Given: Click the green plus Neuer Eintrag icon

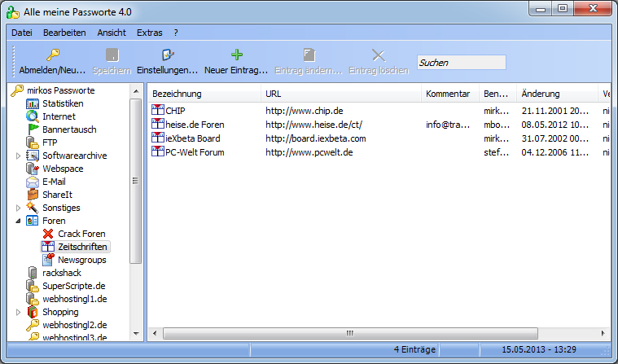Looking at the screenshot, I should pos(237,55).
